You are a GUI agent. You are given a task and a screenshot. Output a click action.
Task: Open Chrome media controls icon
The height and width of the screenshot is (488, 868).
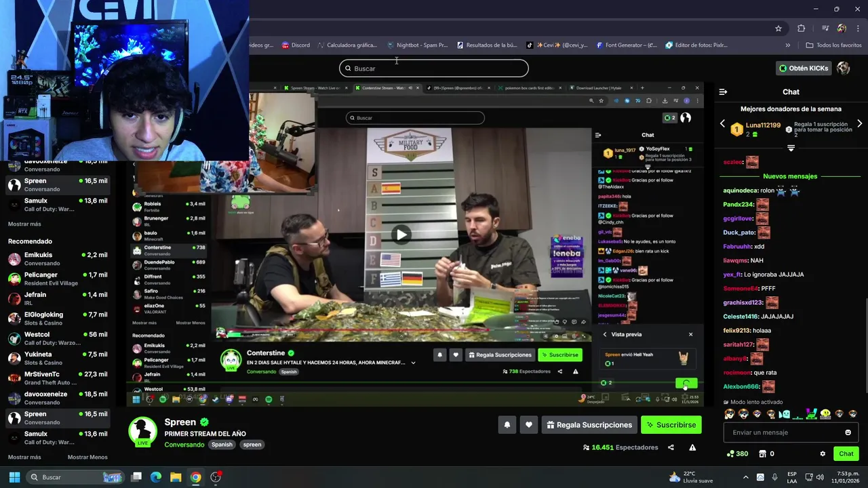pyautogui.click(x=825, y=28)
